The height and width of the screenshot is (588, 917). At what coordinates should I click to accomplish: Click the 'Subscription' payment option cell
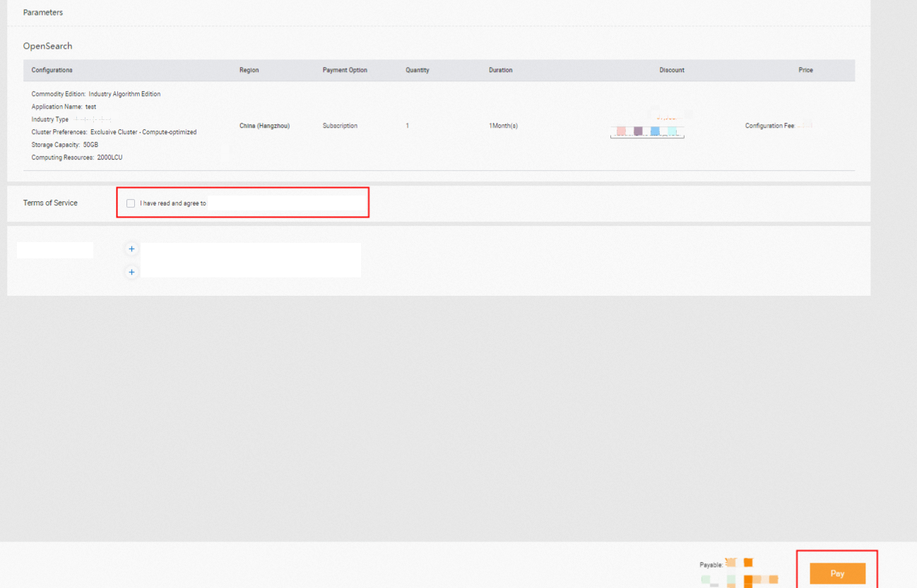pyautogui.click(x=340, y=126)
